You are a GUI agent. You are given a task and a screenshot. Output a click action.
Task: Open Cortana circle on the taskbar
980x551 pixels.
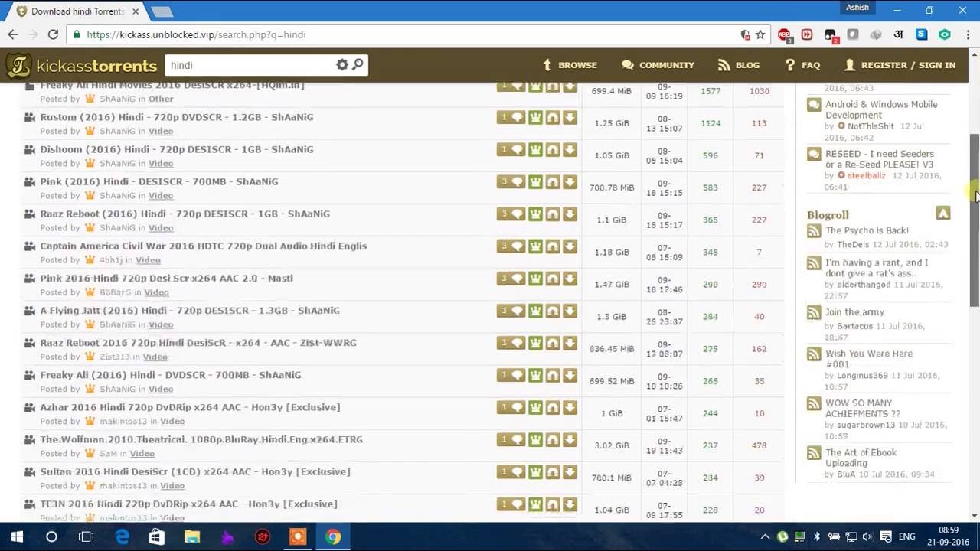coord(51,536)
